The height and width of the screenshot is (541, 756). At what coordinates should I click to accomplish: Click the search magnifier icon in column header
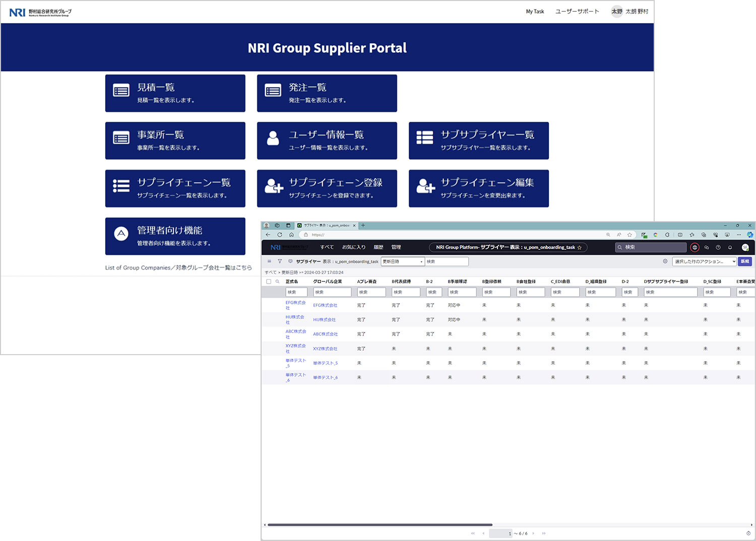(x=277, y=282)
